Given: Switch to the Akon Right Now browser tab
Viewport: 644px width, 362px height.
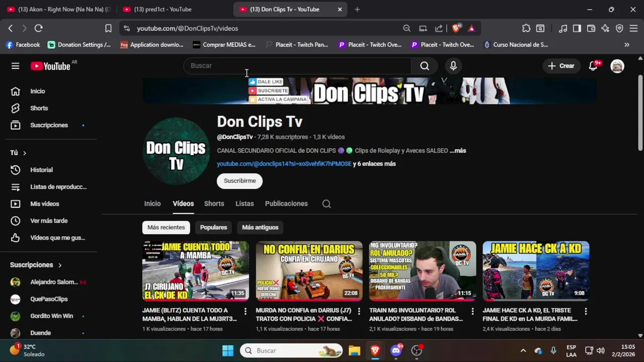Looking at the screenshot, I should [58, 10].
